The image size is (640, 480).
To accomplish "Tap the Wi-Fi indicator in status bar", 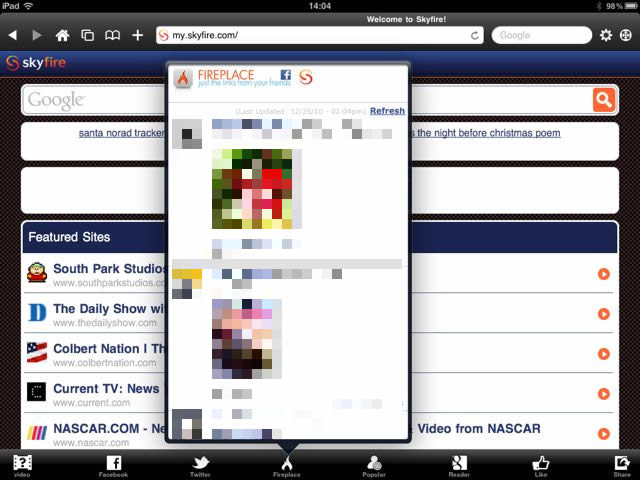I will [28, 6].
